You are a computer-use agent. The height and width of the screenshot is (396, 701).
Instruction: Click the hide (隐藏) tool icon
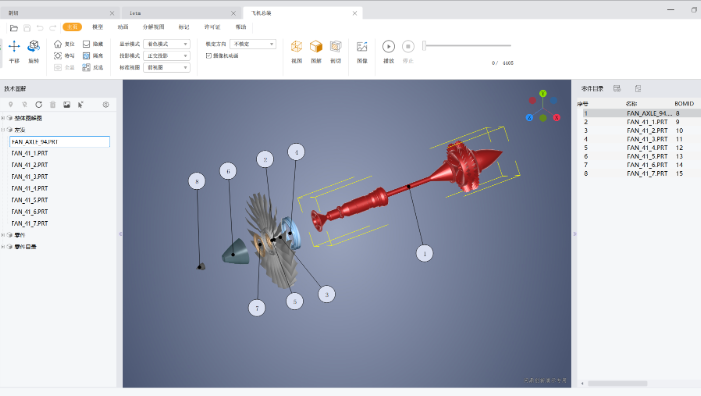click(86, 44)
